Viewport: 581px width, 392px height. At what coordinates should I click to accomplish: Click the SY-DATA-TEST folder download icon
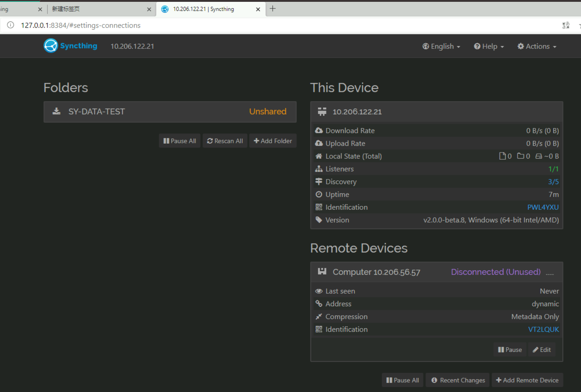click(57, 111)
